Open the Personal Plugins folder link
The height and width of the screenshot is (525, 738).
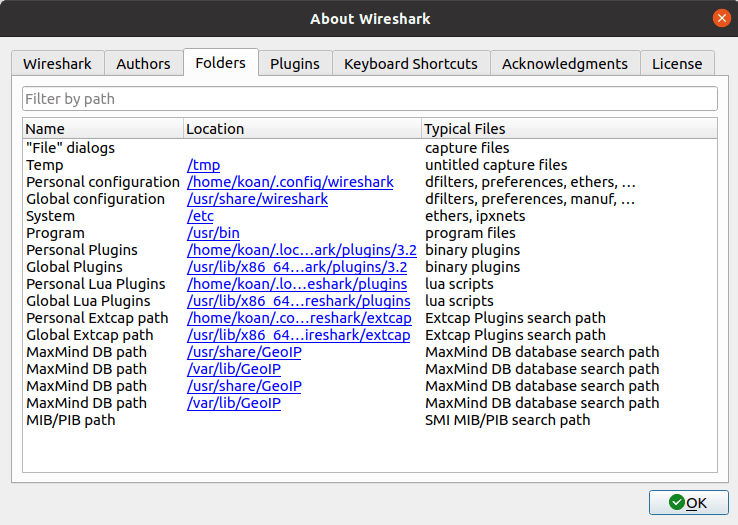(x=301, y=250)
